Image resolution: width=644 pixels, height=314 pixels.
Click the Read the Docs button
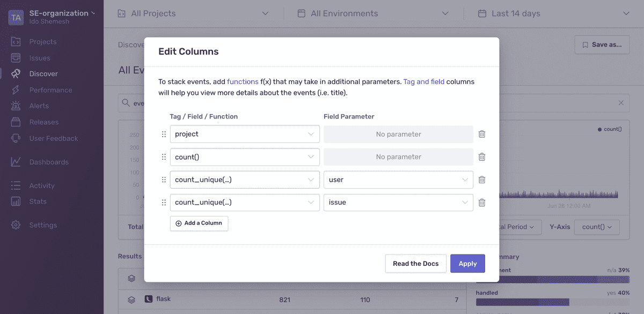(x=416, y=264)
